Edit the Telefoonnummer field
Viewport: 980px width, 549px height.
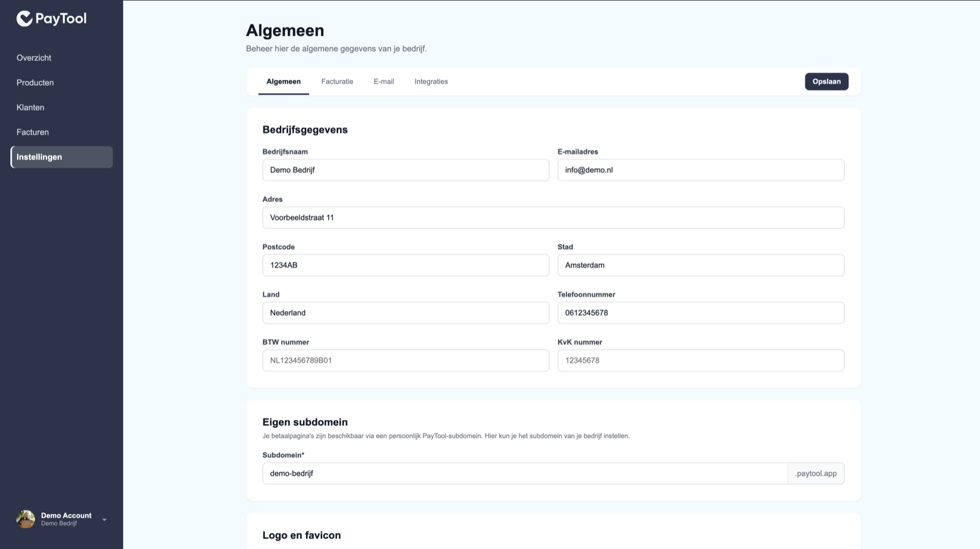[x=701, y=313]
